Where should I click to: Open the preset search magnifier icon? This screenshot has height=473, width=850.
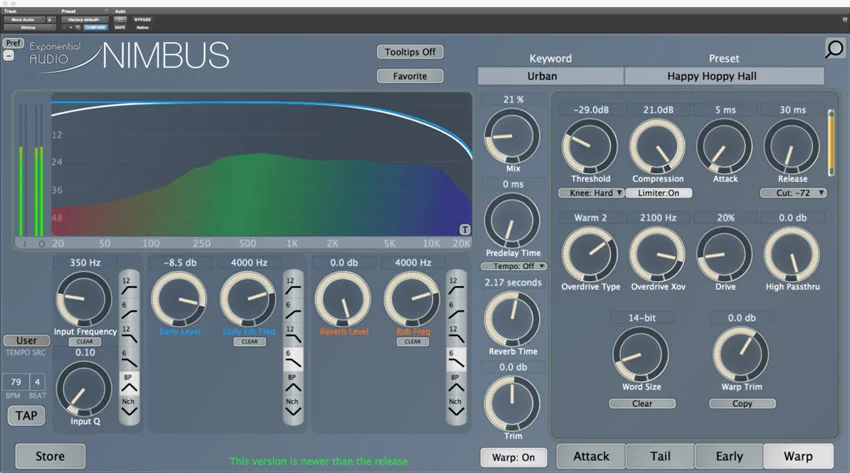point(834,49)
